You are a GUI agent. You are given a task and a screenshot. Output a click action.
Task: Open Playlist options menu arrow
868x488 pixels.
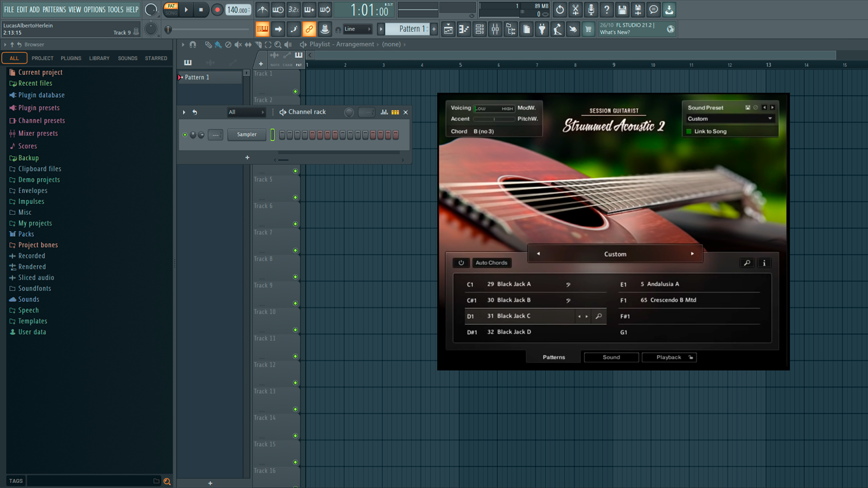[x=183, y=44]
